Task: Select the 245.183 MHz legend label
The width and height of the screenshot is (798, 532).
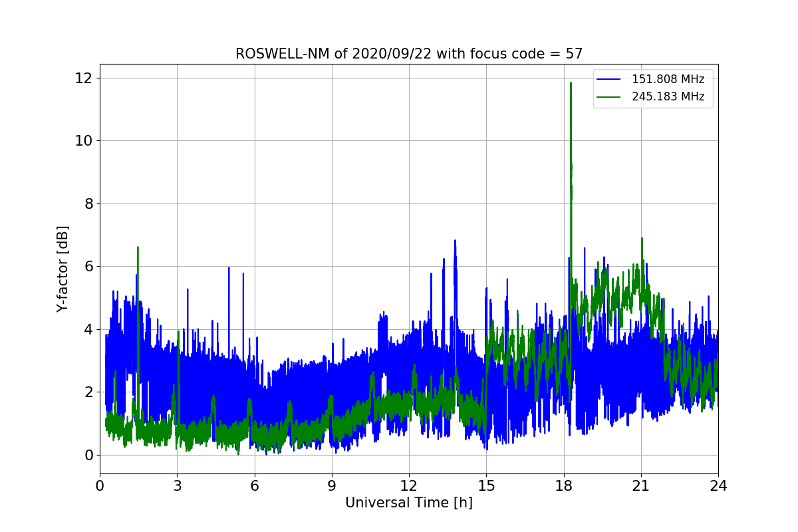Action: click(x=668, y=97)
